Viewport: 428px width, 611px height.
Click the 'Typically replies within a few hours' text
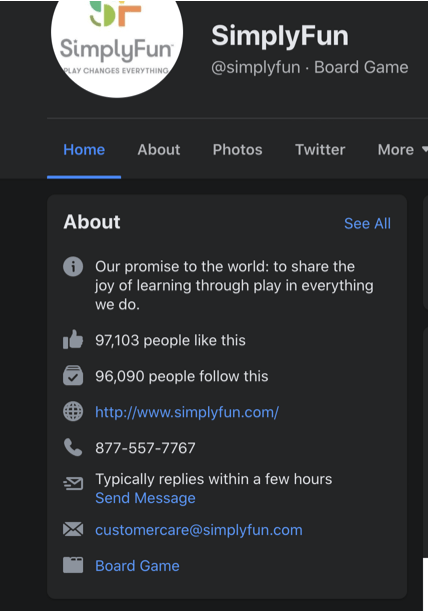click(214, 479)
